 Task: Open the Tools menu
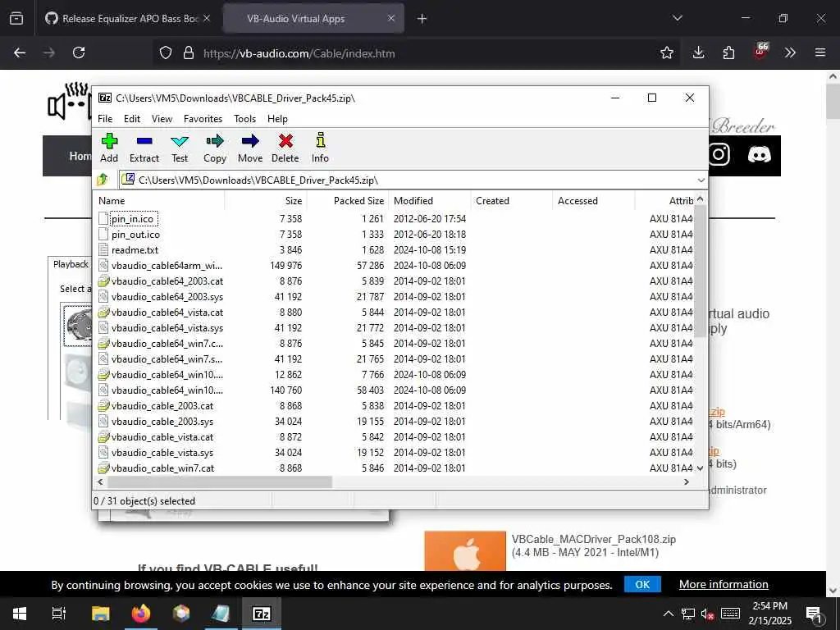244,119
